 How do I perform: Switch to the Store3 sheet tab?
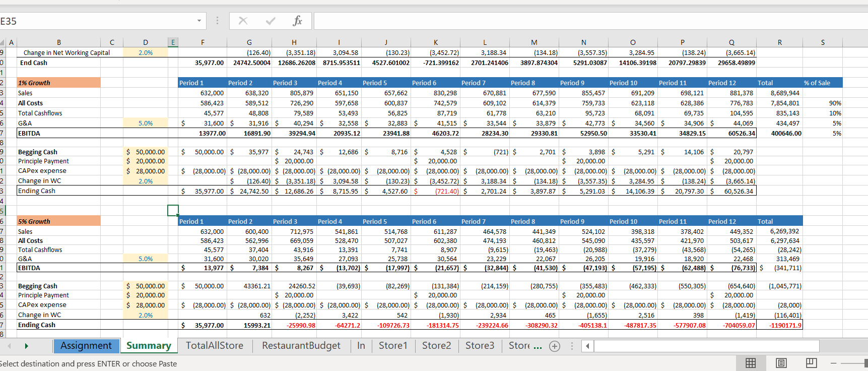(x=480, y=346)
